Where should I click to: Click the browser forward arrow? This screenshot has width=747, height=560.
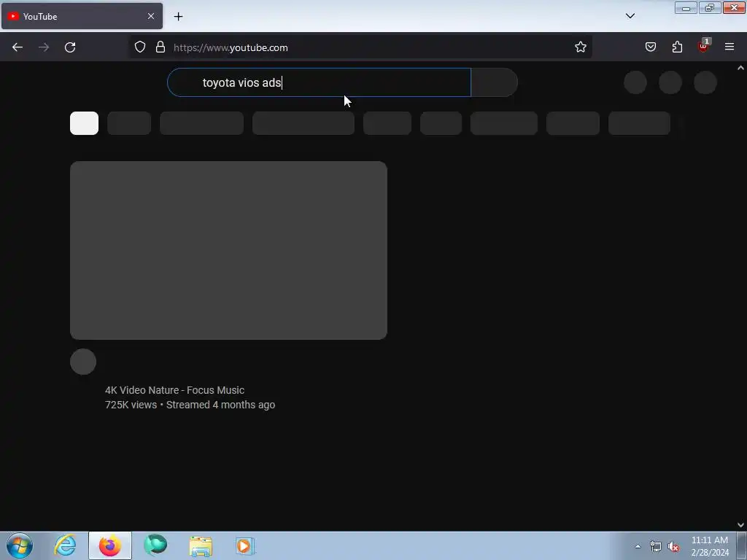tap(44, 47)
